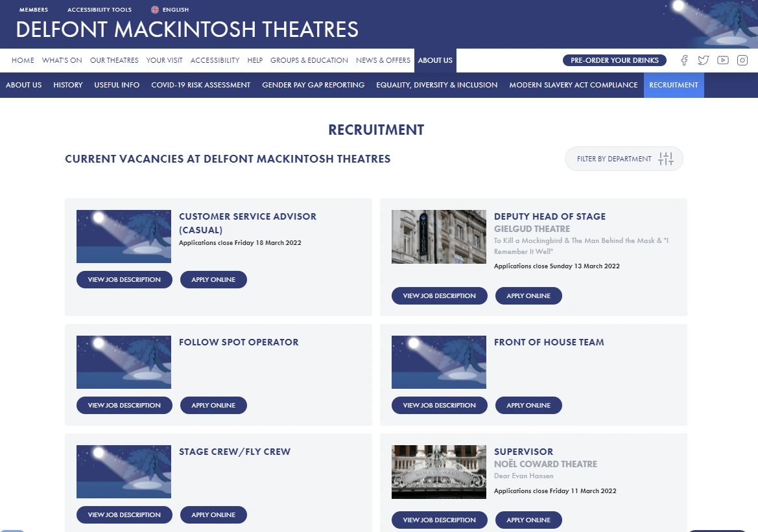View job description for Customer Service Advisor
Viewport: 758px width, 532px height.
point(124,280)
